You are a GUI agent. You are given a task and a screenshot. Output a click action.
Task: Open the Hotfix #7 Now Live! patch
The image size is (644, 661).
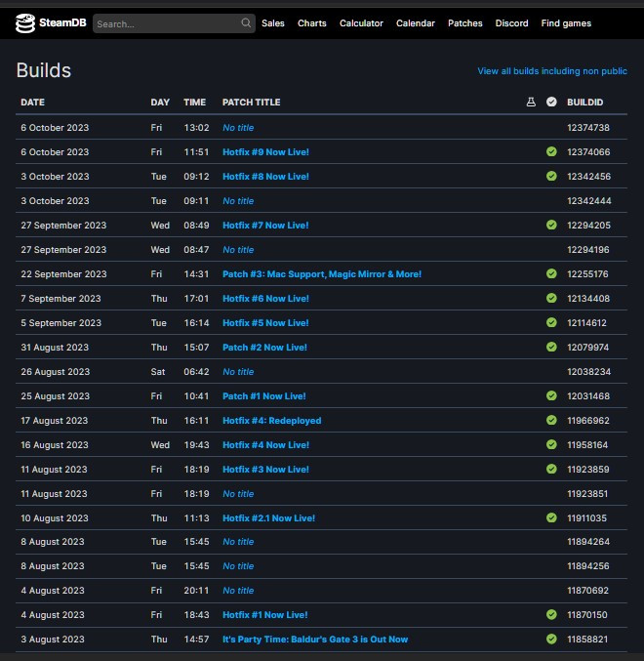click(x=265, y=226)
